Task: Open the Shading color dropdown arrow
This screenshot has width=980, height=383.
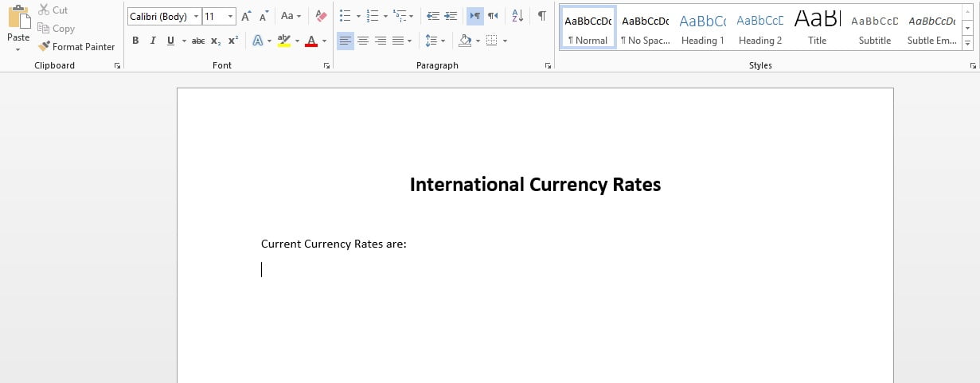Action: 478,41
